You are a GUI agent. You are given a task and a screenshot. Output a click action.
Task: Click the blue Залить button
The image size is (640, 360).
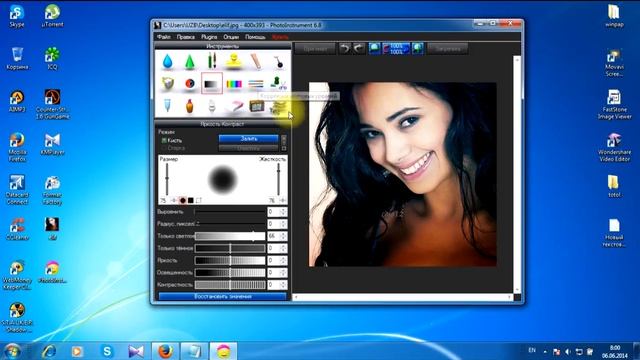coord(249,139)
